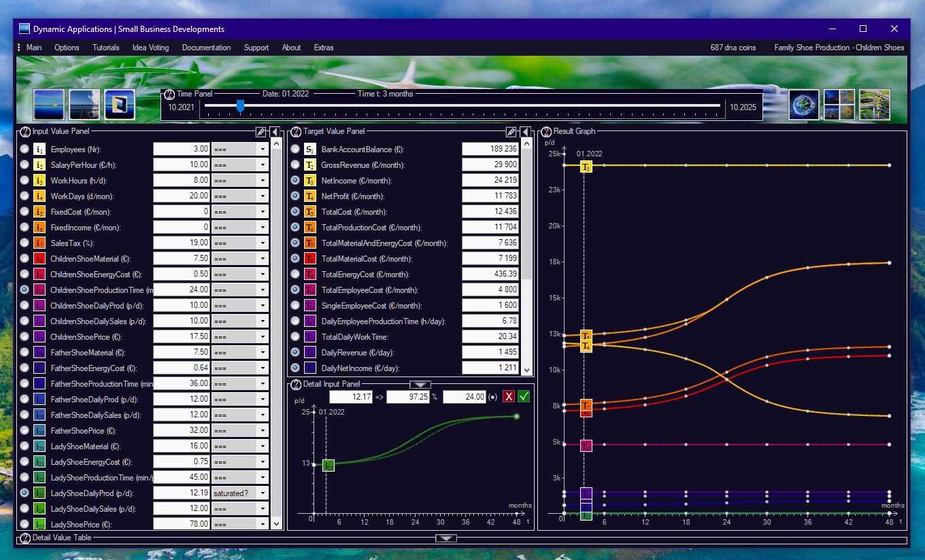This screenshot has height=560, width=925.
Task: Open the LadyShoeDailyProd 'saturated?' dropdown
Action: 241,493
